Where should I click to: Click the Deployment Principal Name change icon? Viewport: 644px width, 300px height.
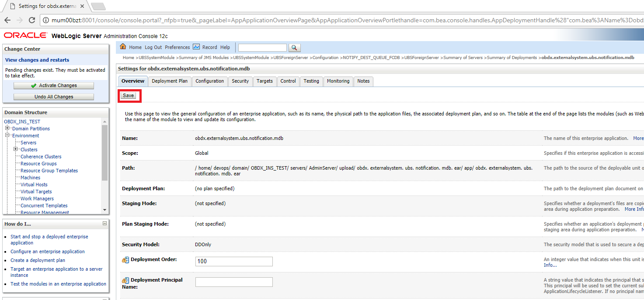125,280
